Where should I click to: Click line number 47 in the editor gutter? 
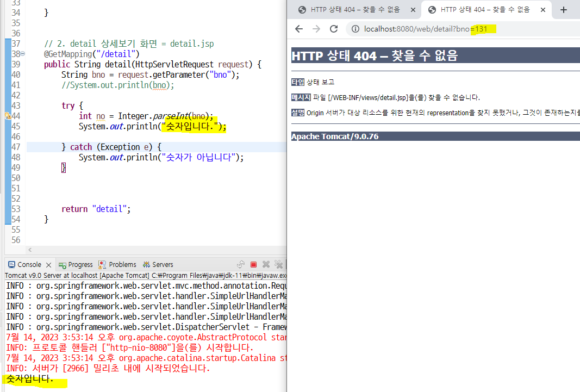click(16, 147)
